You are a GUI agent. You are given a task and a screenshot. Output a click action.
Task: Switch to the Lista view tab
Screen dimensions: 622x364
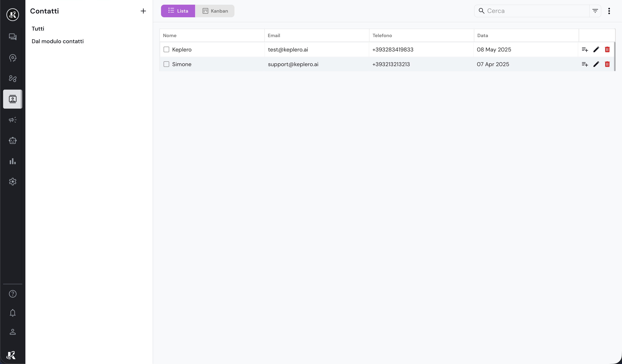[x=178, y=11]
